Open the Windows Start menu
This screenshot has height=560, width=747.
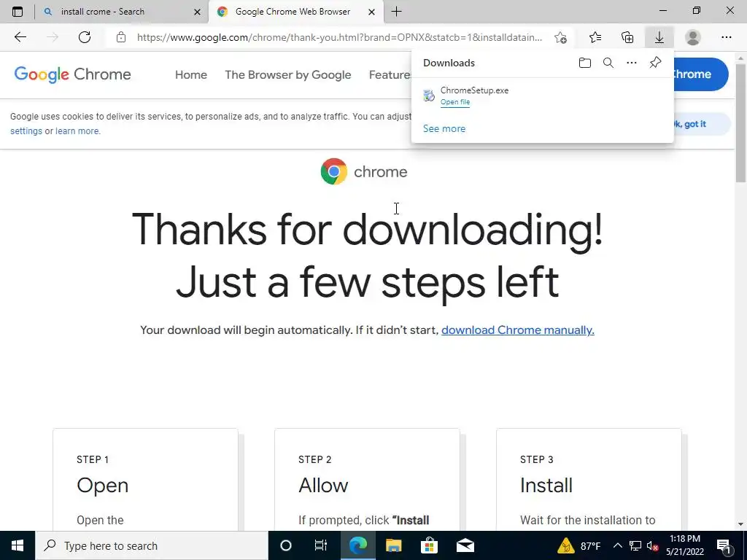(x=18, y=545)
